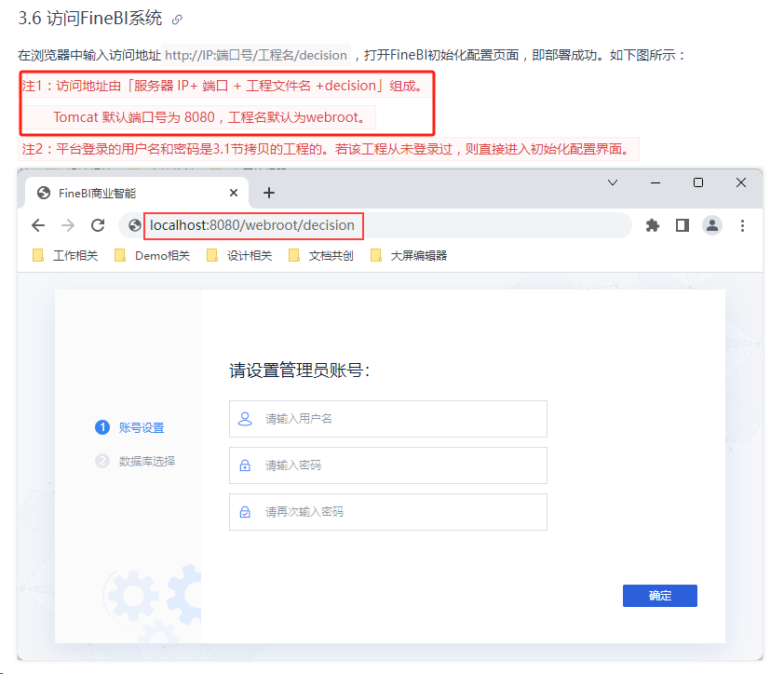Open the 文档共创 bookmark folder
Screen dimensions: 784x674
point(321,255)
